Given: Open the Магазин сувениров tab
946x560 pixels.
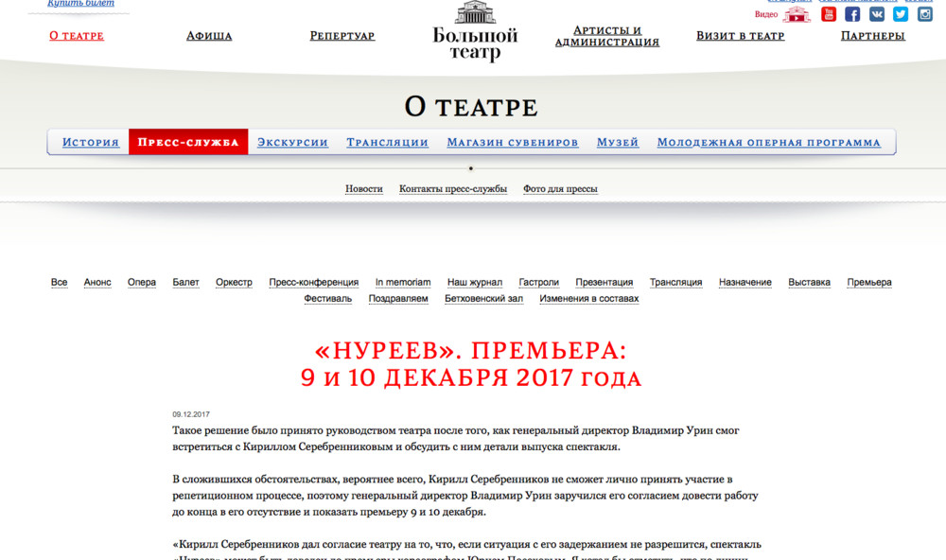Looking at the screenshot, I should (512, 142).
